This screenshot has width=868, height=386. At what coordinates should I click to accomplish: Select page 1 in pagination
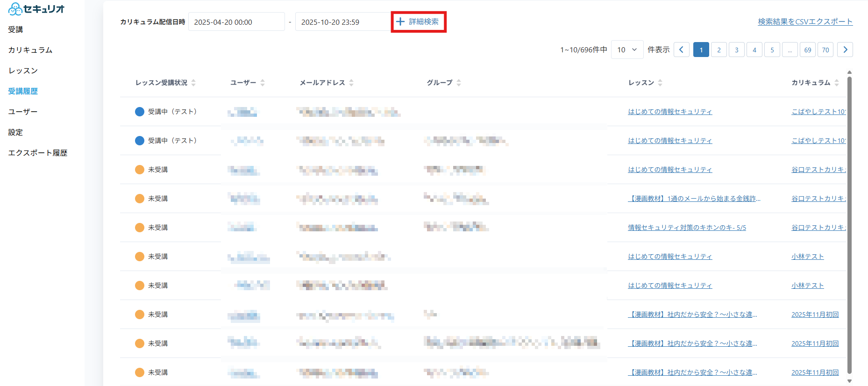point(701,50)
